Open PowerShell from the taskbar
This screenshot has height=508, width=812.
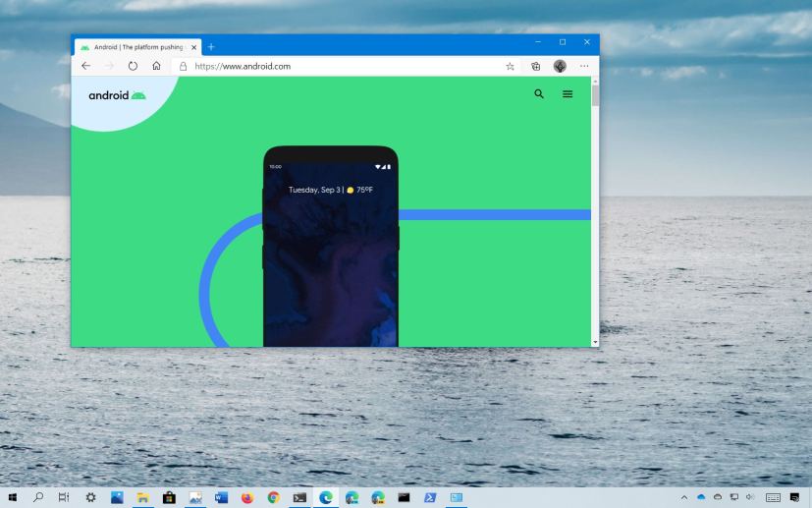[430, 497]
